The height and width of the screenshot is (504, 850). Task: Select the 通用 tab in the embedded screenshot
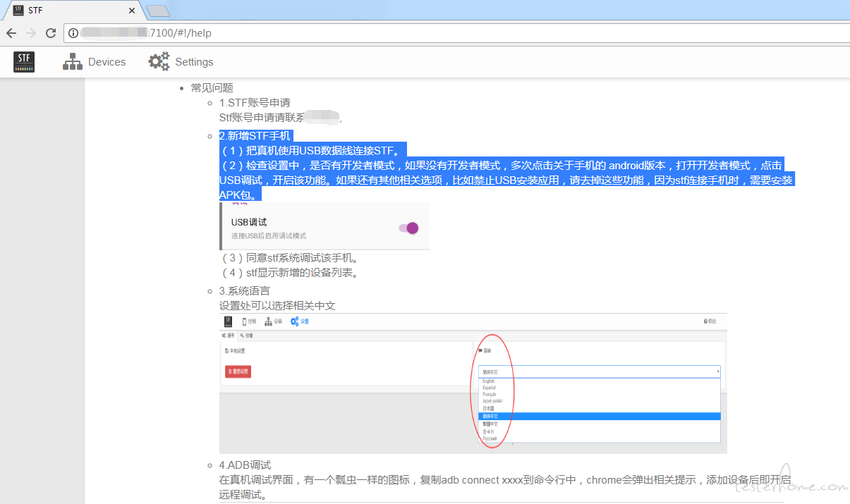227,336
